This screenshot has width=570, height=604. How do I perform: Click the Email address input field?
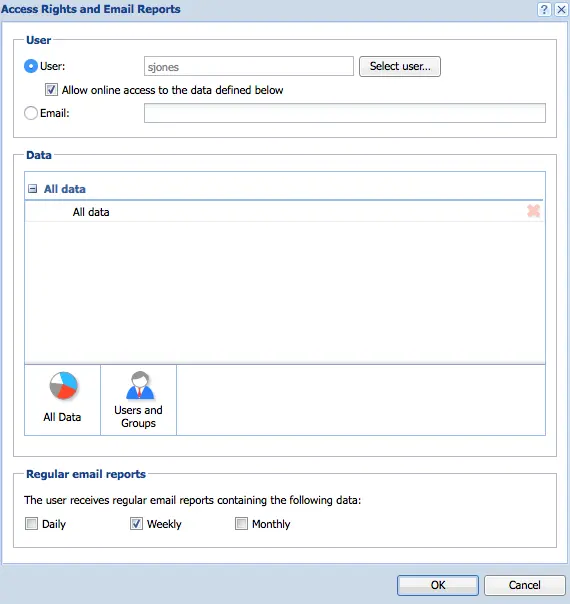[345, 113]
